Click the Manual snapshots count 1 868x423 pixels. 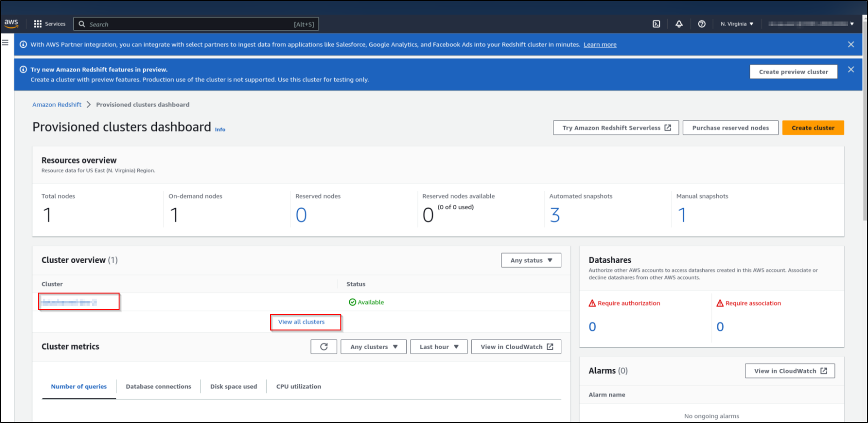[682, 215]
